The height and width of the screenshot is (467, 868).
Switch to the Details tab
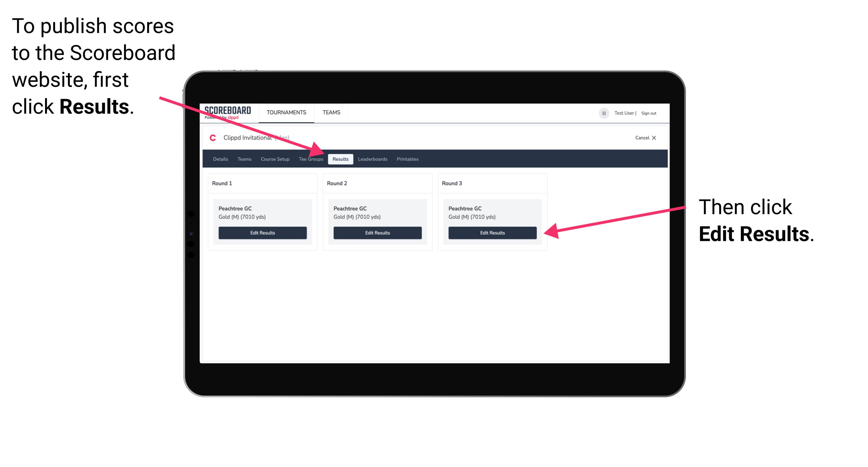coord(220,159)
